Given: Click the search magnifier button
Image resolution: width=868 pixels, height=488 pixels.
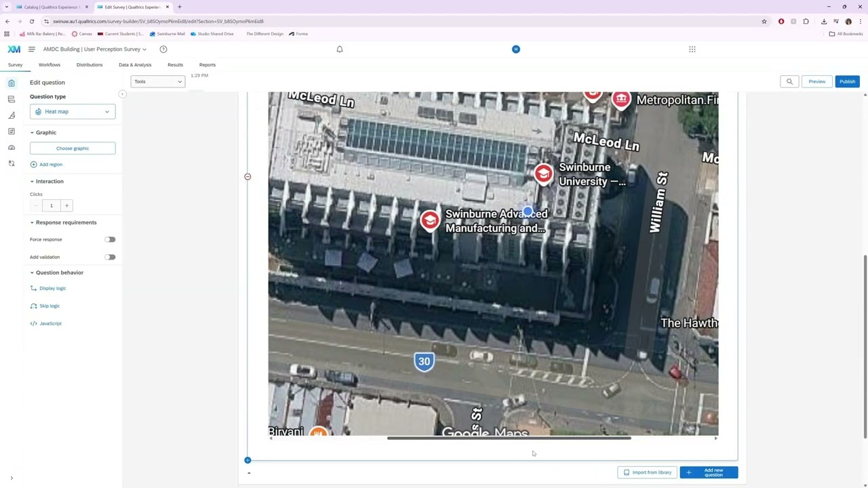Looking at the screenshot, I should [x=789, y=81].
